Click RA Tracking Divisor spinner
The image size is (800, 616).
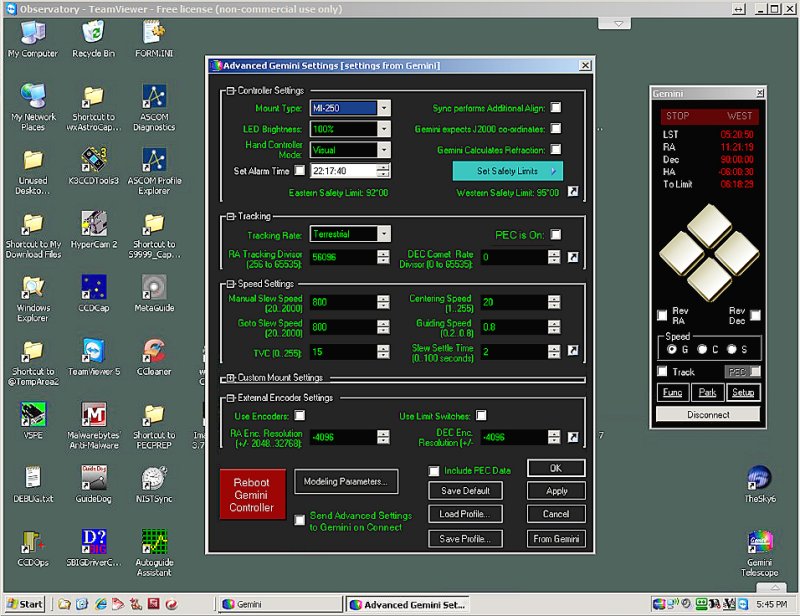tap(383, 257)
